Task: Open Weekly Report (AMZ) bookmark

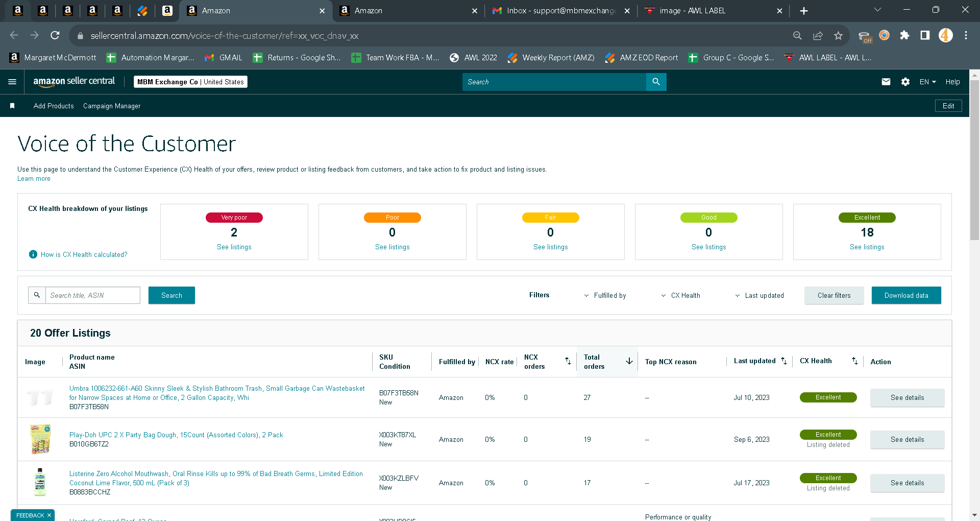Action: 551,58
